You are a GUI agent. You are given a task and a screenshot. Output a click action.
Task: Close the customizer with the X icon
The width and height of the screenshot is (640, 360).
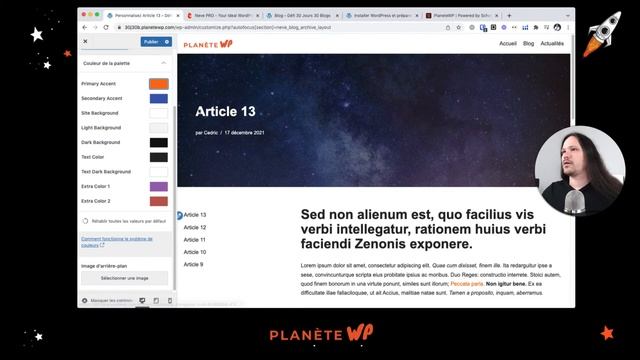85,41
